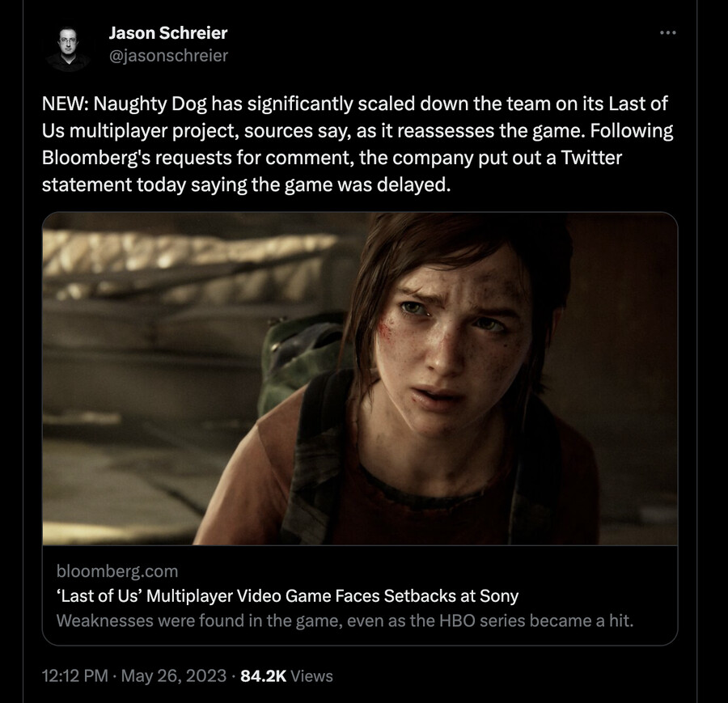The width and height of the screenshot is (728, 703).
Task: Click the bloomberg.com domain label
Action: point(117,571)
